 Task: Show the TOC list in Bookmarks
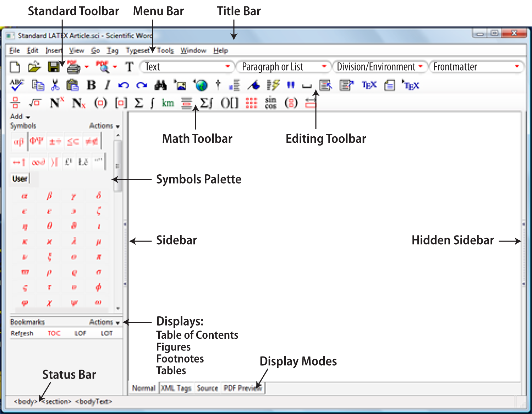click(54, 333)
